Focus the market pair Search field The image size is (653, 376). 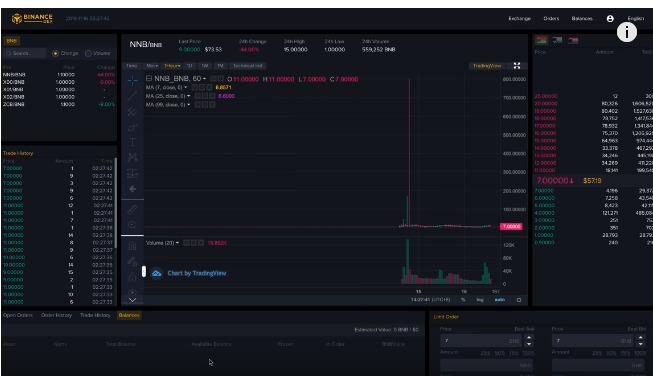(25, 53)
